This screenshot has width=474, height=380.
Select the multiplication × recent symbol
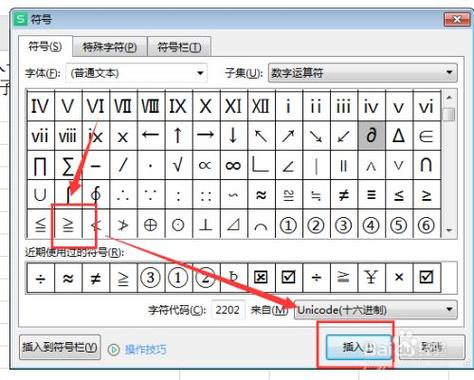399,277
